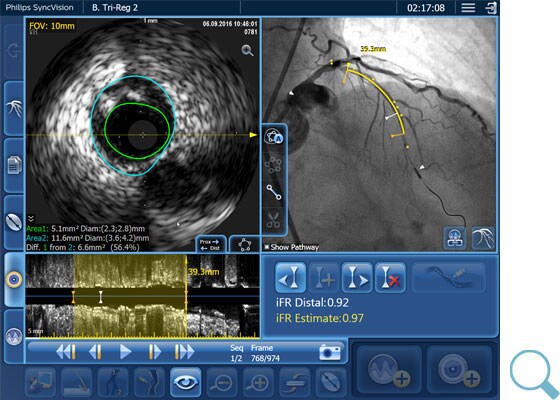This screenshot has width=560, height=400.
Task: Step back one frame
Action: pyautogui.click(x=95, y=351)
